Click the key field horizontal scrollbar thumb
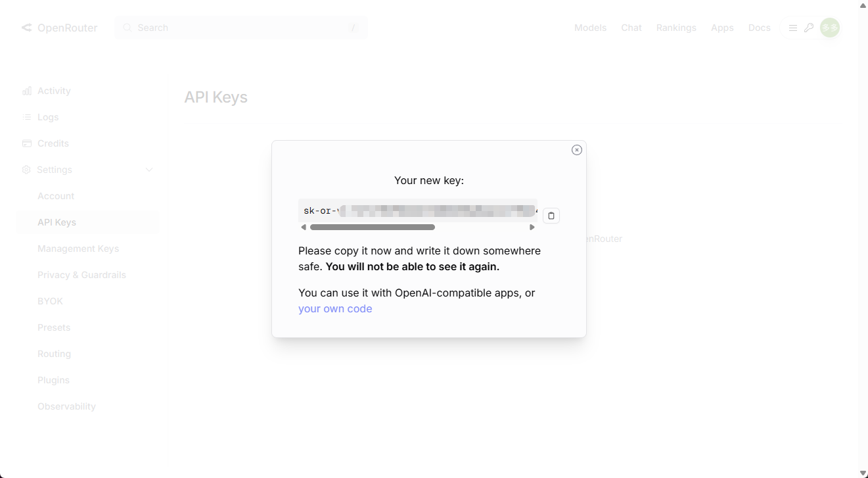The image size is (868, 478). click(x=372, y=227)
